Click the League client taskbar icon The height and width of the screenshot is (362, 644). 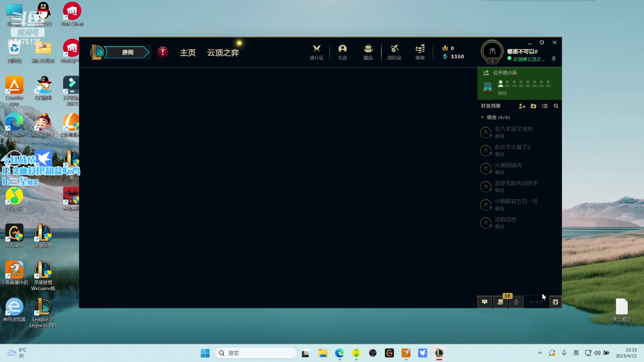[439, 353]
